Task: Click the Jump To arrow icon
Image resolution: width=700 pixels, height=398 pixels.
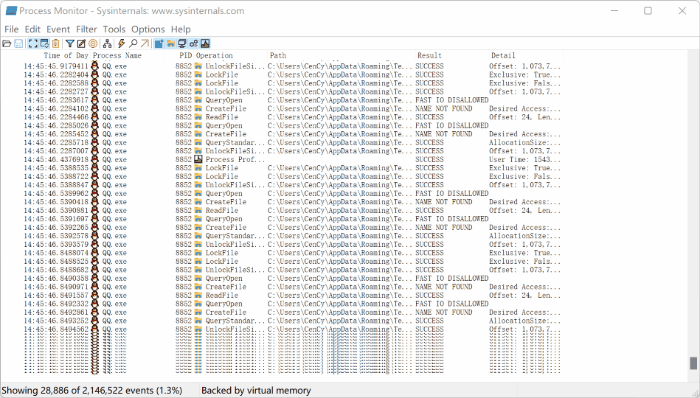Action: pos(145,43)
